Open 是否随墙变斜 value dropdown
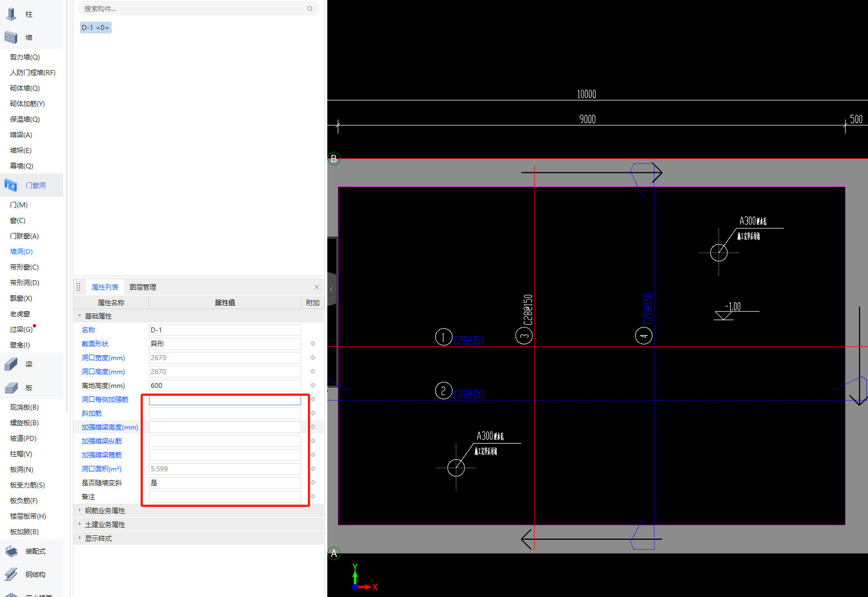 tap(225, 482)
